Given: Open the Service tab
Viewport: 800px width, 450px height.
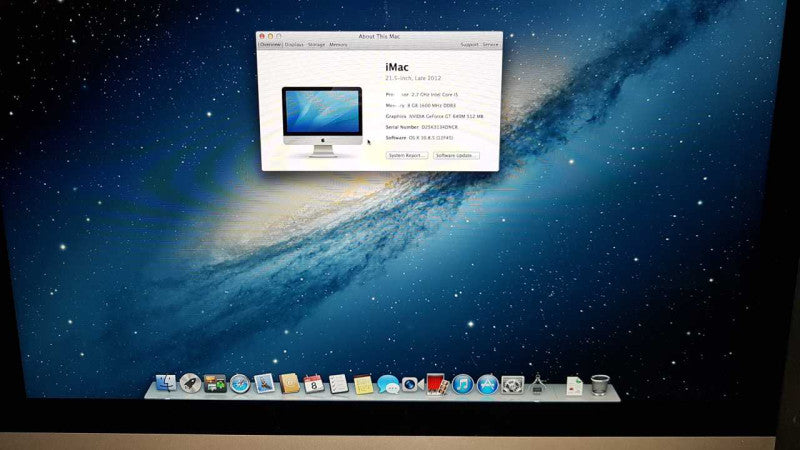Looking at the screenshot, I should point(490,45).
